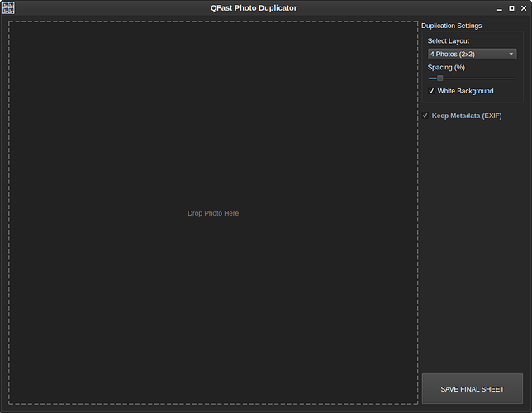The width and height of the screenshot is (532, 413).
Task: Click the top-left corner of the dashed drop zone
Action: 10,23
